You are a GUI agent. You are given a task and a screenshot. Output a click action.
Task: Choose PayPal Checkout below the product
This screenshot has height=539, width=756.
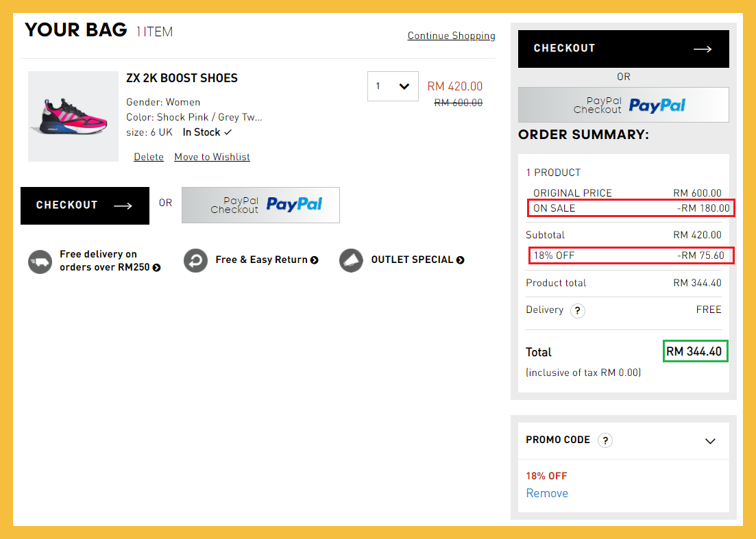[260, 205]
